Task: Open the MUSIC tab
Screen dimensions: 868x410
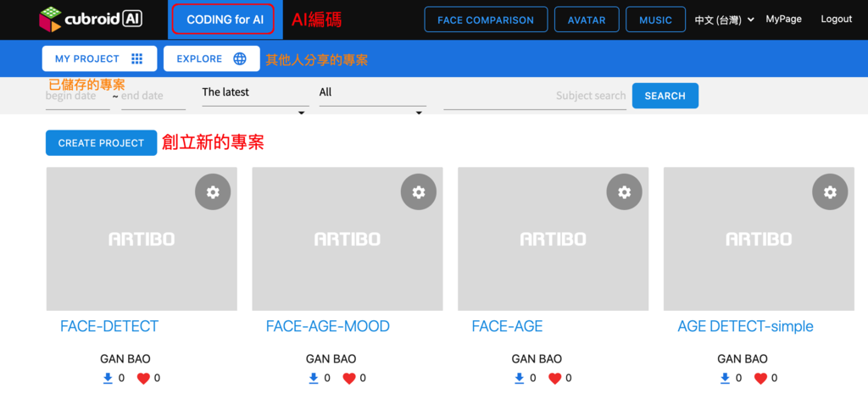Action: click(655, 20)
